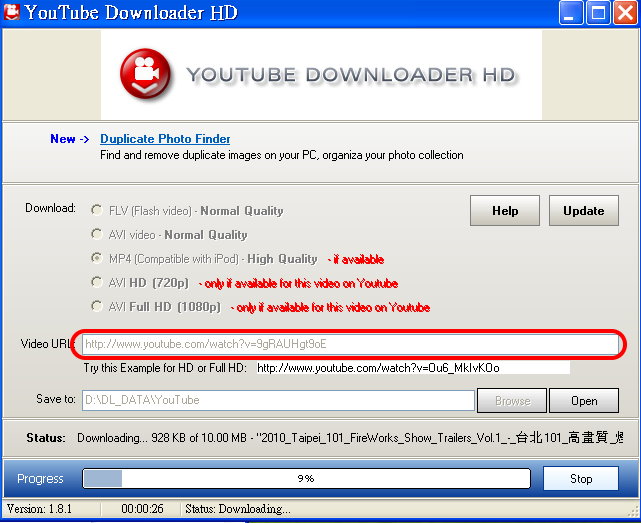The width and height of the screenshot is (641, 523).
Task: Click the Save to path field
Action: click(278, 400)
